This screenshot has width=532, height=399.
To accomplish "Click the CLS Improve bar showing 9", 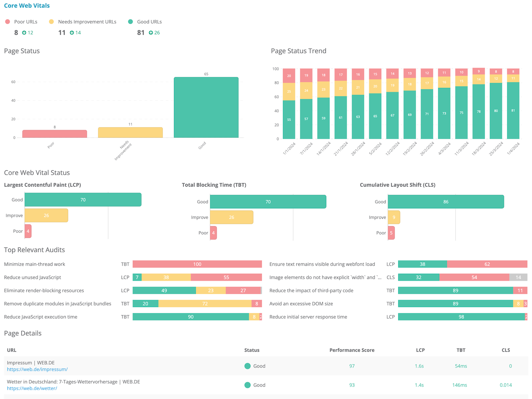I will pyautogui.click(x=394, y=217).
